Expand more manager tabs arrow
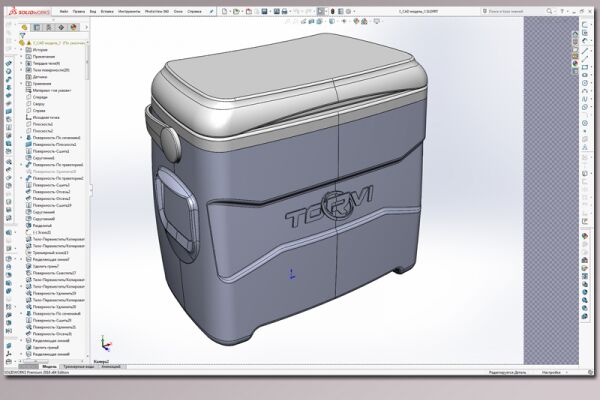The height and width of the screenshot is (400, 600). point(86,27)
